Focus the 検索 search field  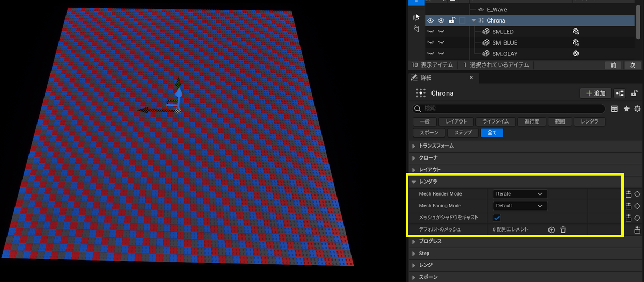509,109
